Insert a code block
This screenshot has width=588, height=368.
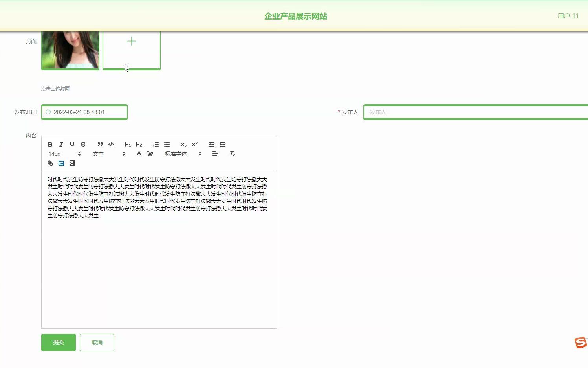111,144
